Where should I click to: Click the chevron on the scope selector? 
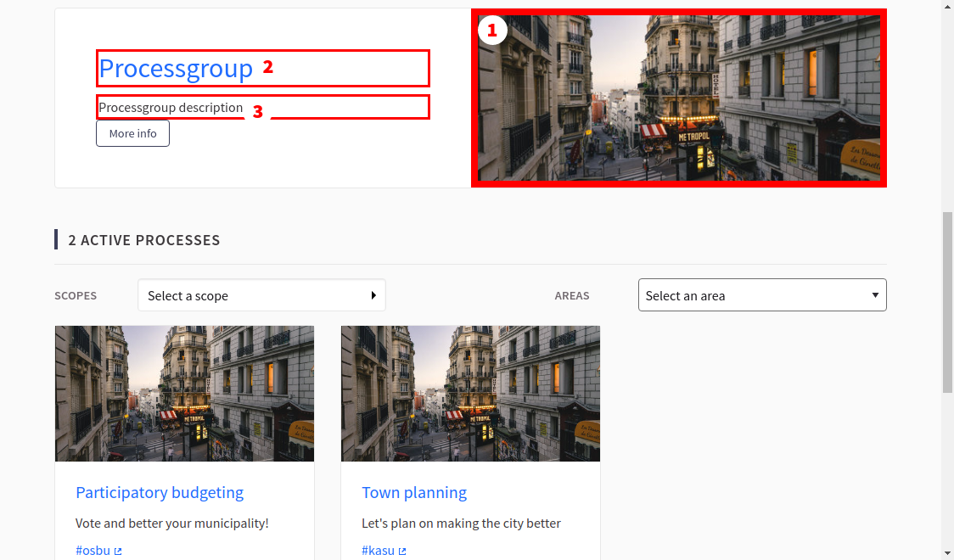point(373,294)
